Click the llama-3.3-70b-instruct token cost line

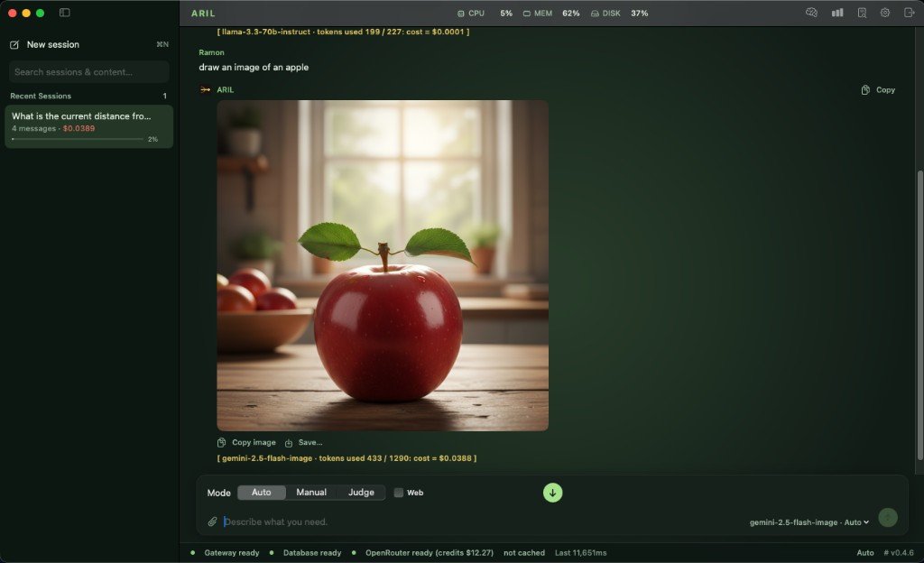343,32
